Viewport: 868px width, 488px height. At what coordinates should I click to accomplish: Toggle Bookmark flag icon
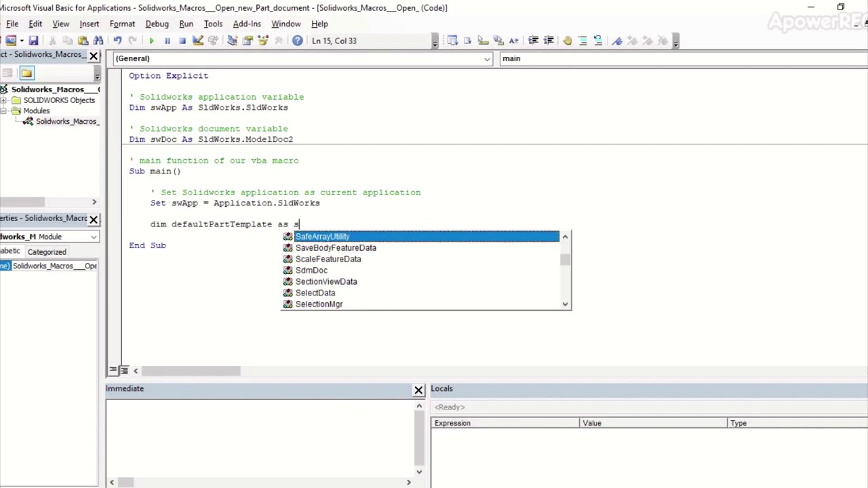tap(617, 41)
